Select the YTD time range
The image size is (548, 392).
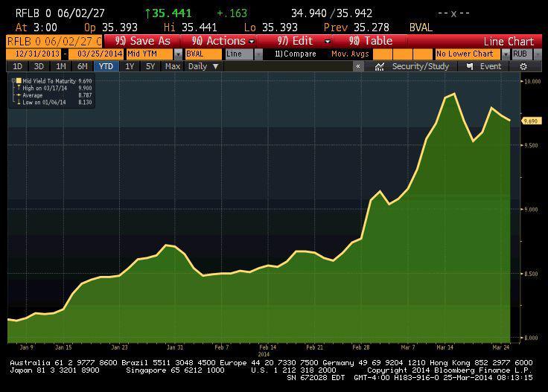[x=106, y=66]
